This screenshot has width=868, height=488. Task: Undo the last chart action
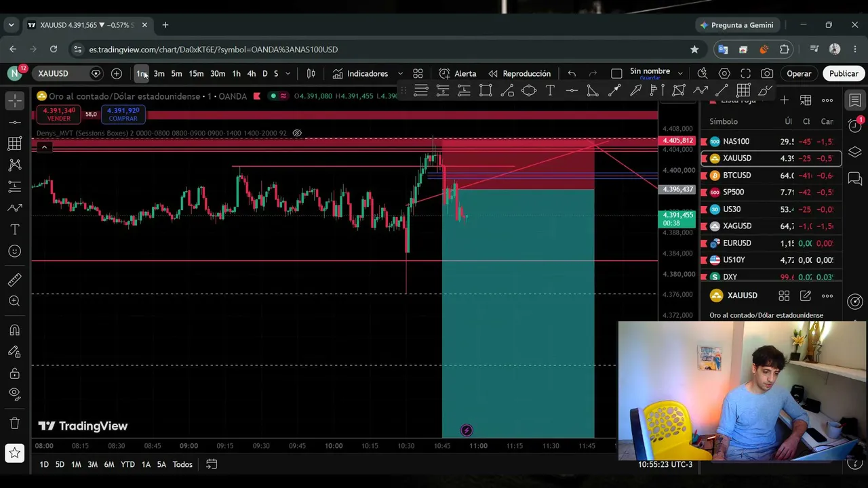pos(572,73)
